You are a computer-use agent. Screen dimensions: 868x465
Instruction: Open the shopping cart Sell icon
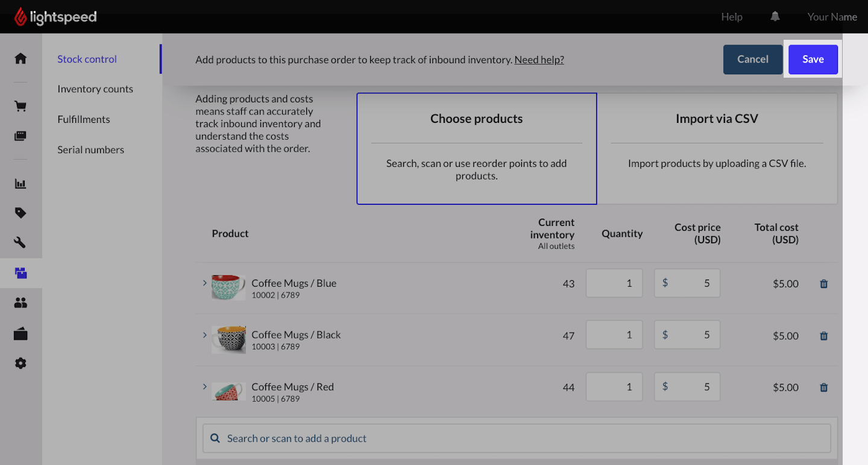[x=20, y=107]
